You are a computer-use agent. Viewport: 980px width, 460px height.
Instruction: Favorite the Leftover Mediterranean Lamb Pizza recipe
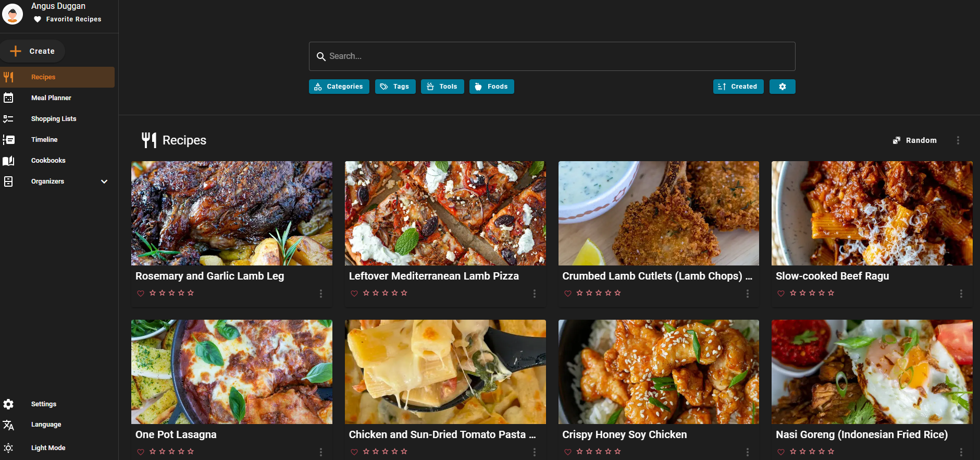(x=354, y=294)
